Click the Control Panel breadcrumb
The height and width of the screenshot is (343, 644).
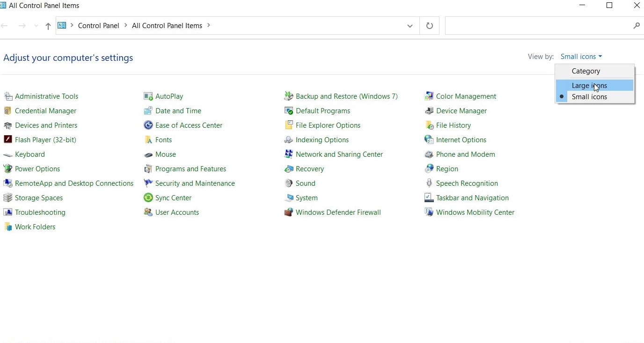[x=99, y=26]
